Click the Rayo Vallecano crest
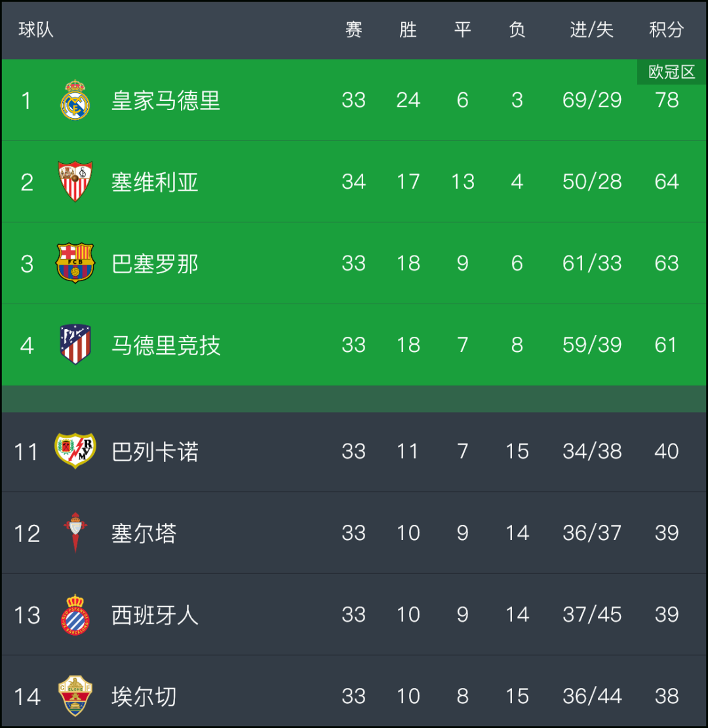The height and width of the screenshot is (728, 708). (x=75, y=450)
